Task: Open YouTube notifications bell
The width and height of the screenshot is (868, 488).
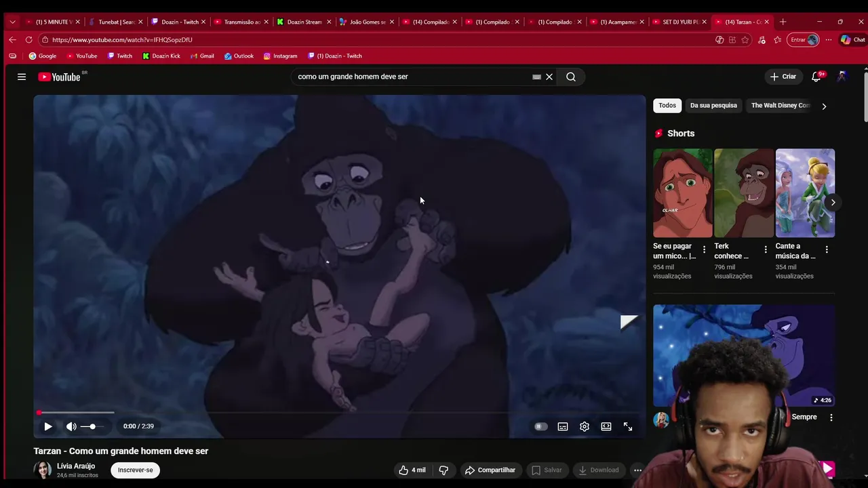Action: 816,77
